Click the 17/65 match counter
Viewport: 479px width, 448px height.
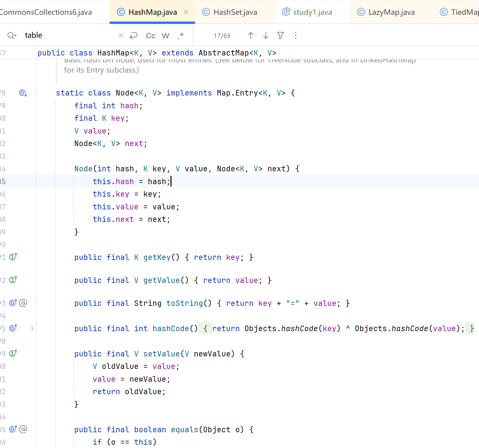(222, 36)
